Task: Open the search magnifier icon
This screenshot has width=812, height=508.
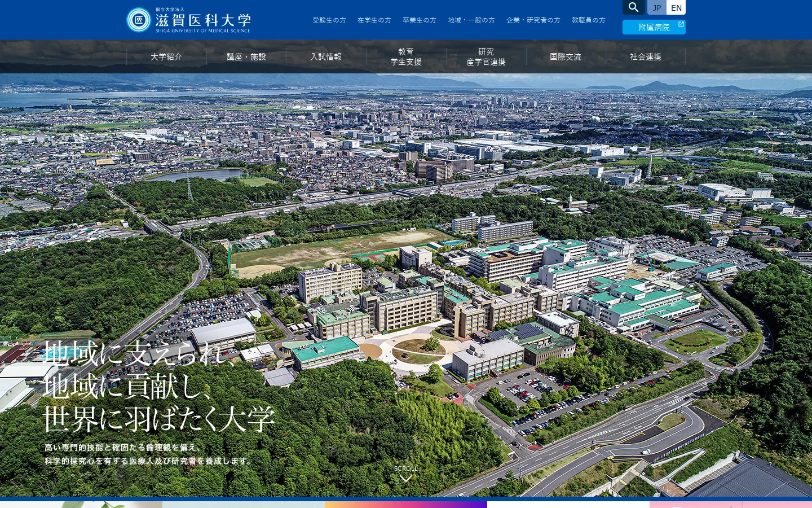Action: (x=634, y=7)
